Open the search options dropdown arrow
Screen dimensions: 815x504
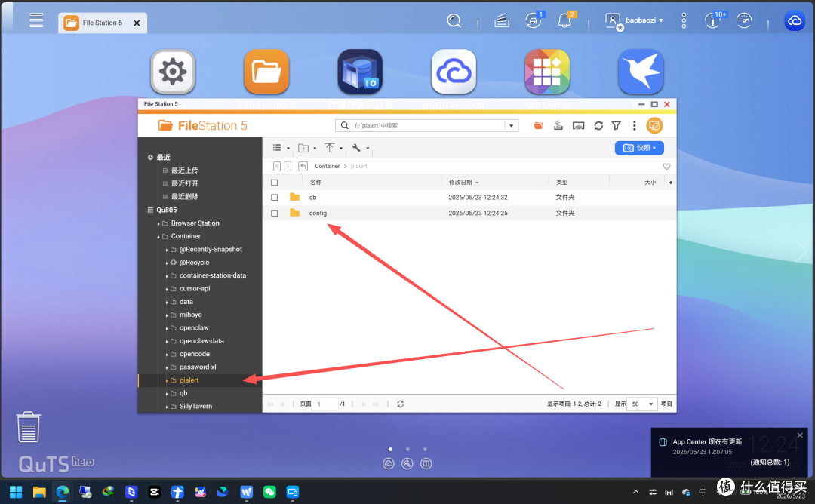[512, 126]
